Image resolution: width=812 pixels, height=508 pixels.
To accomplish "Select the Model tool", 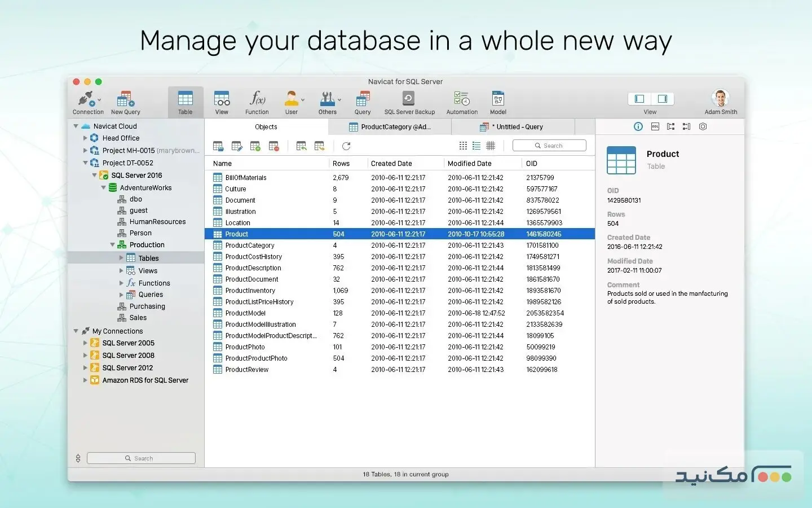I will point(497,102).
